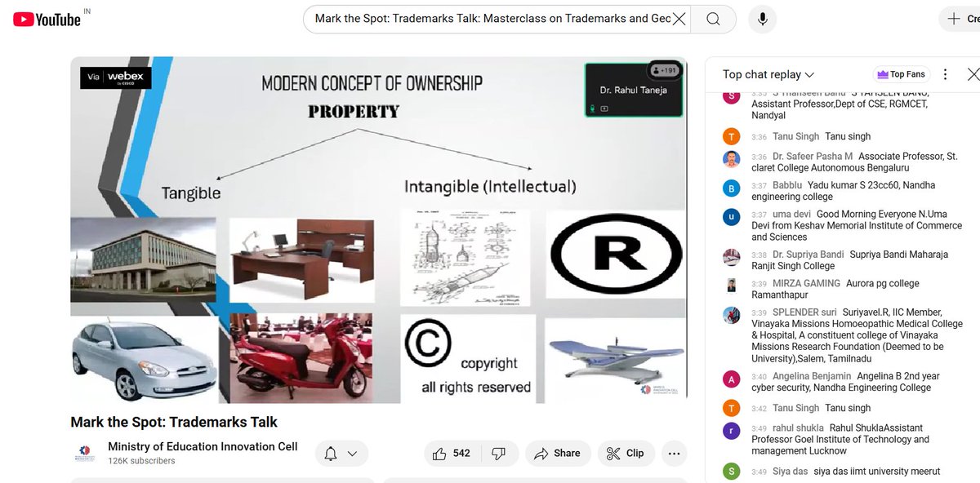The image size is (980, 483).
Task: Clear the search box text
Action: pos(678,19)
